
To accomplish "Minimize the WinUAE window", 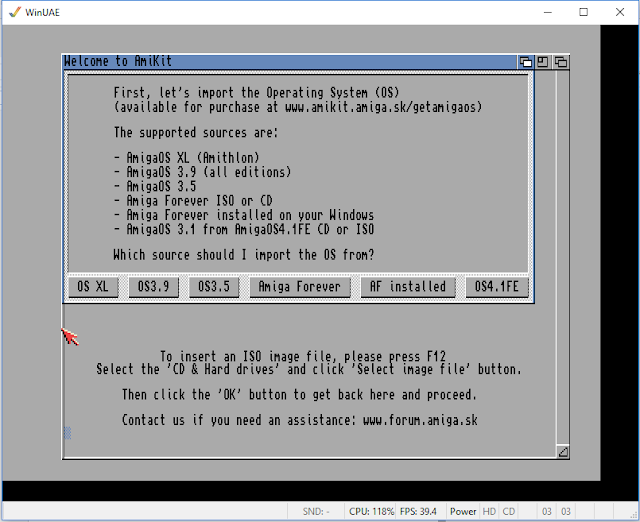I will click(x=548, y=12).
